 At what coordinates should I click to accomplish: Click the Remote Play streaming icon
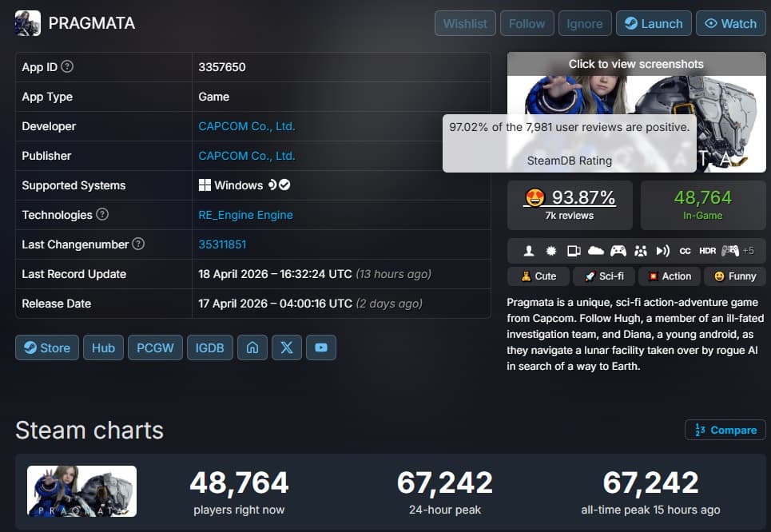pos(662,251)
